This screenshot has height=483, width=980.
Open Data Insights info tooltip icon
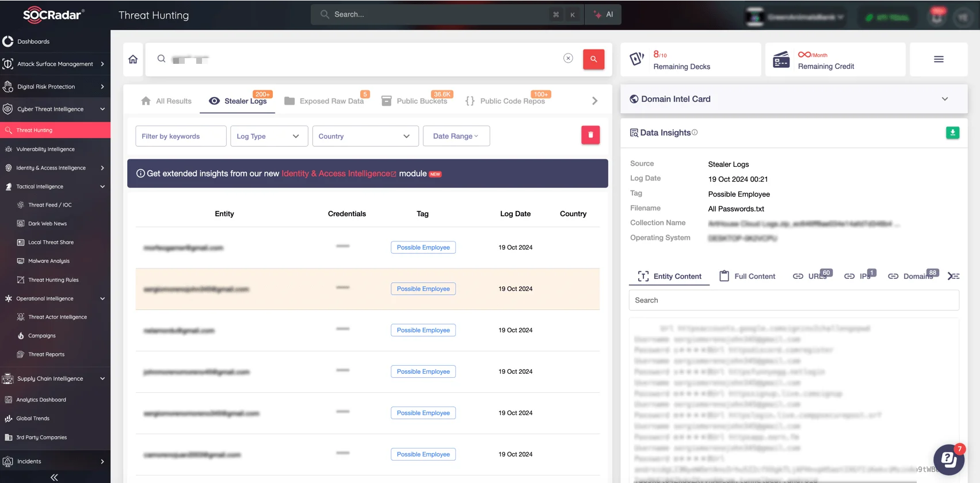695,132
